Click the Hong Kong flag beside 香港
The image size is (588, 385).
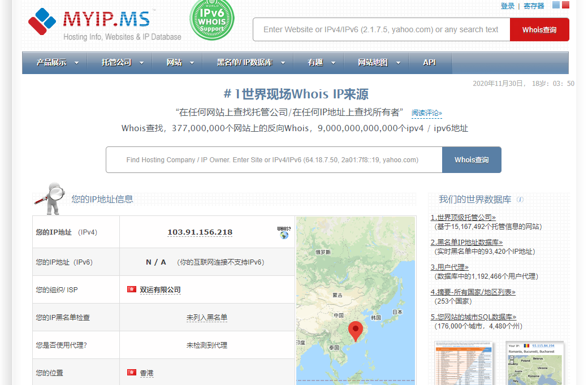pos(132,373)
